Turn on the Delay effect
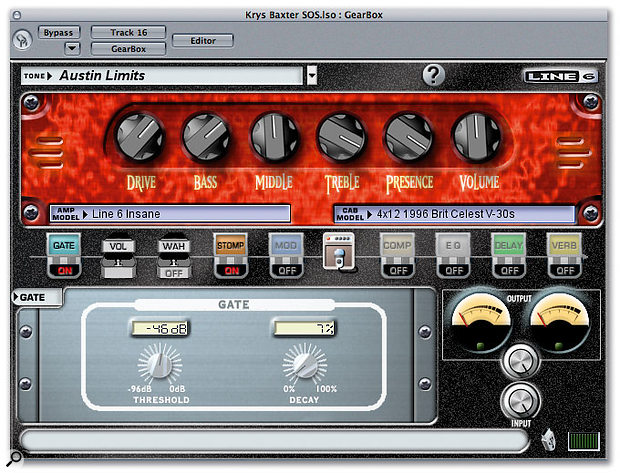The image size is (620, 473). pyautogui.click(x=509, y=255)
